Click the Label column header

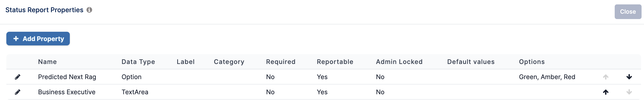186,62
